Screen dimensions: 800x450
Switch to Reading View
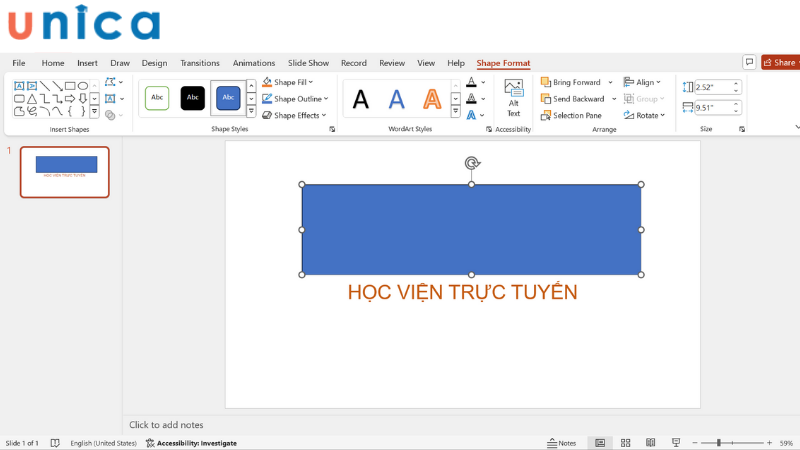[651, 443]
